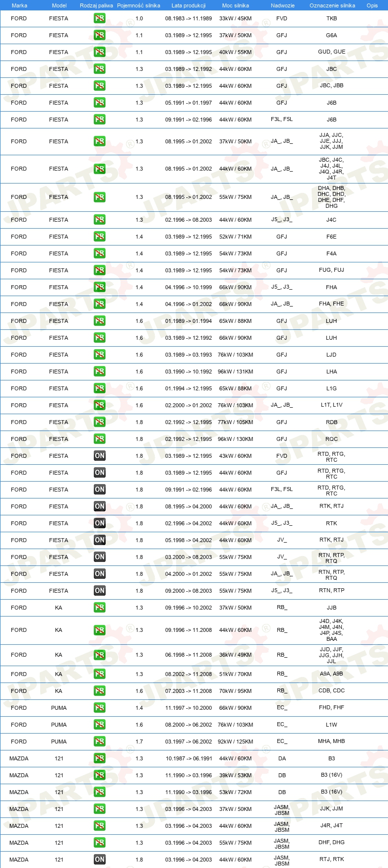Screen dimensions: 388x868
Task: Click the body code cell DA
Action: (x=282, y=758)
